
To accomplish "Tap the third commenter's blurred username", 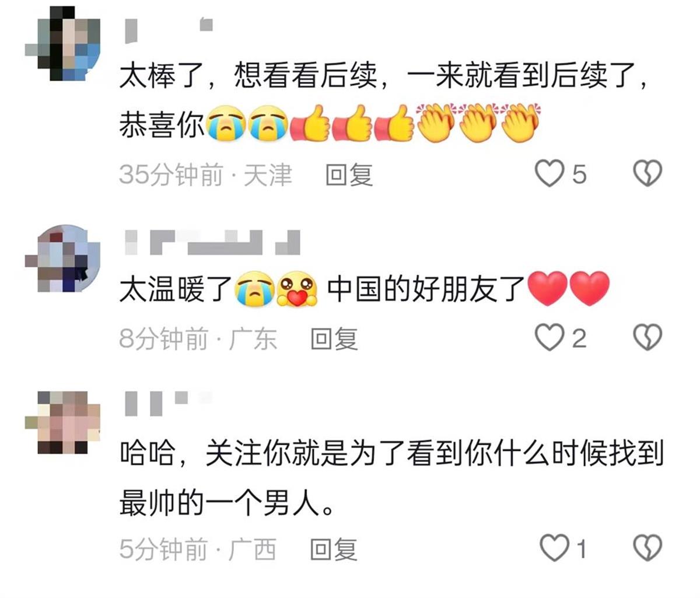I will point(169,402).
